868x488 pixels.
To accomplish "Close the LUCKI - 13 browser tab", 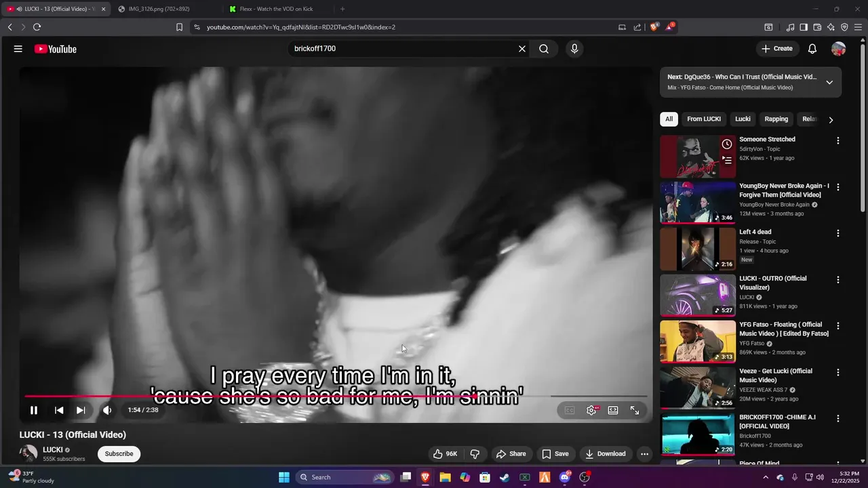I will [x=103, y=9].
